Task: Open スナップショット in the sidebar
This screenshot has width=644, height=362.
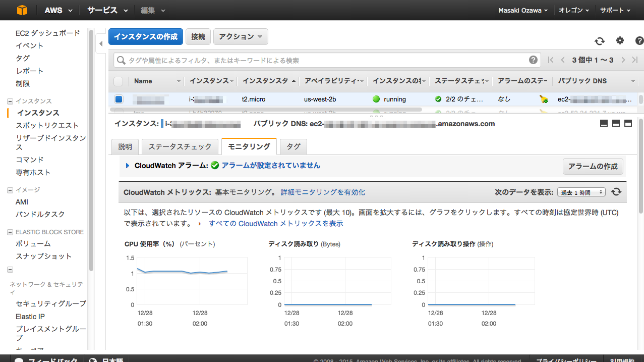Action: pyautogui.click(x=44, y=256)
